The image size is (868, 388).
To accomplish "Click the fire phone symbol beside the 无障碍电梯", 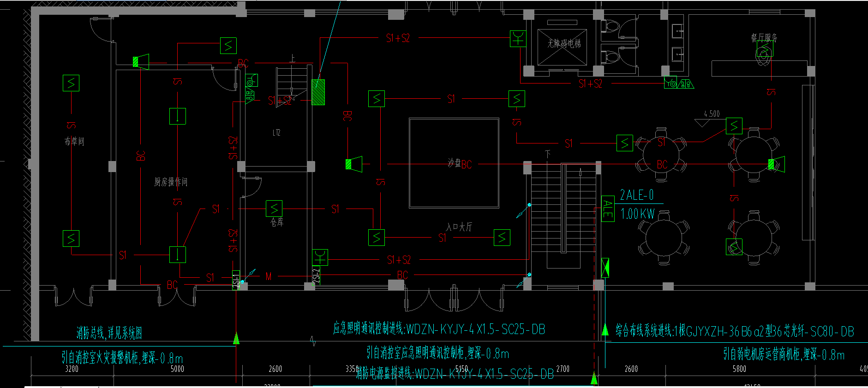I will click(518, 39).
